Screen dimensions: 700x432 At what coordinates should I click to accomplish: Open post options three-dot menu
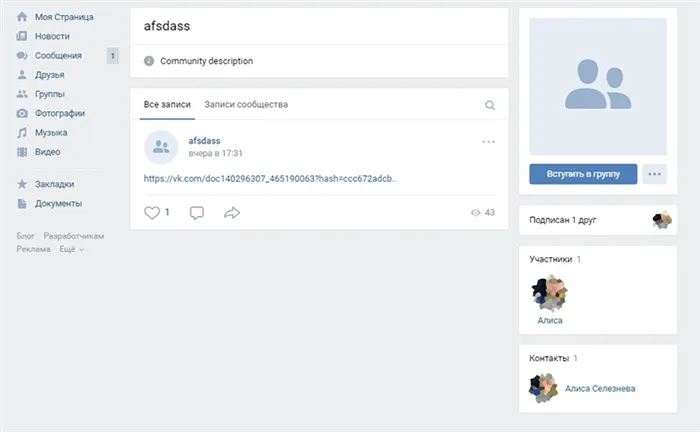point(488,142)
